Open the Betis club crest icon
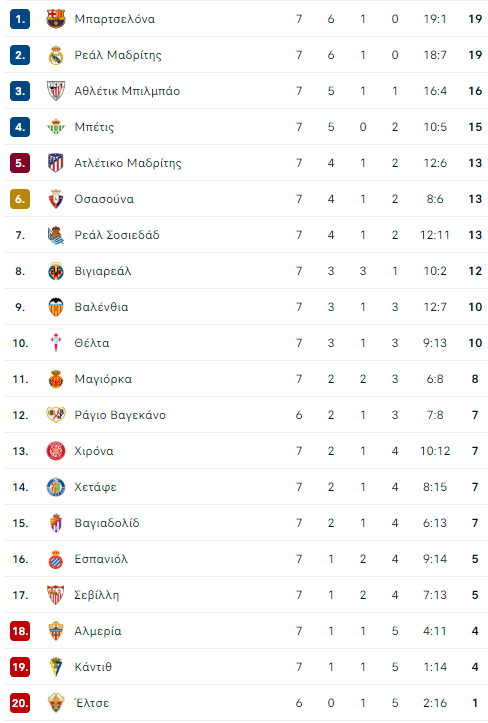 (x=56, y=127)
